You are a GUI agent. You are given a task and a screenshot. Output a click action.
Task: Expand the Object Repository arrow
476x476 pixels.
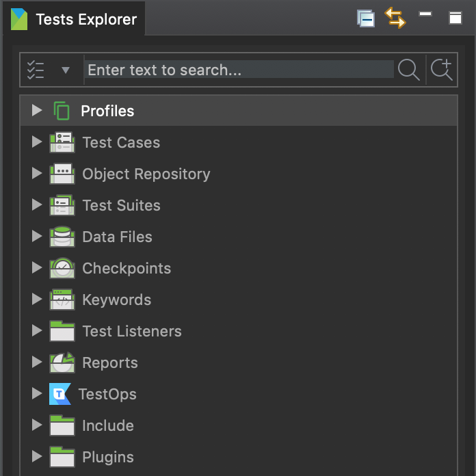click(37, 174)
